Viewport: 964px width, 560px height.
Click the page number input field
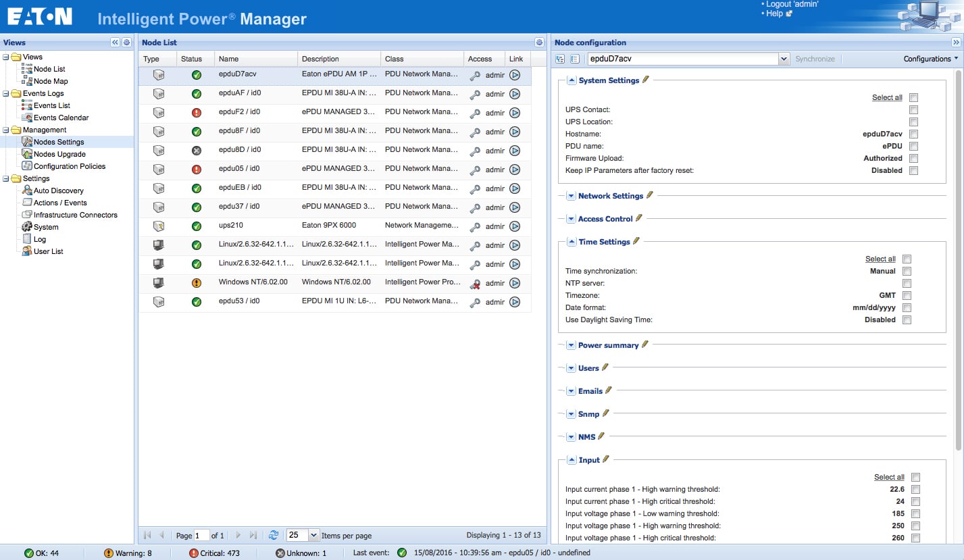[x=201, y=535]
